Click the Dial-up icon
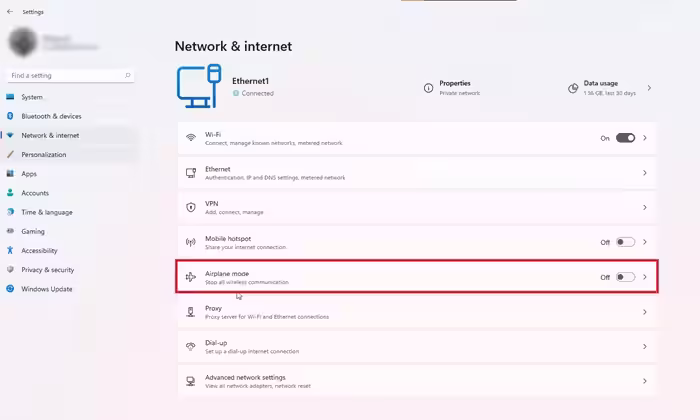This screenshot has width=700, height=420. tap(191, 346)
